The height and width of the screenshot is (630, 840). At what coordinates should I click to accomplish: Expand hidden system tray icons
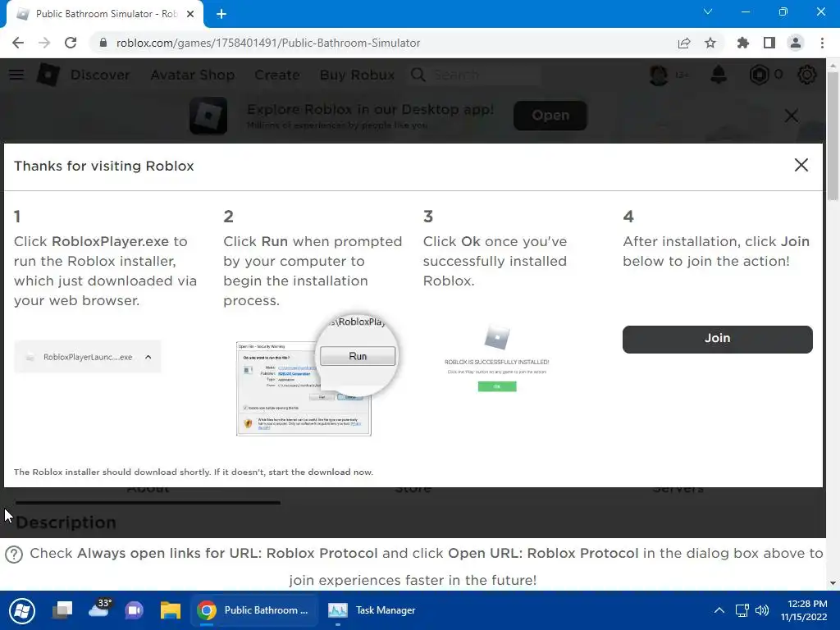[719, 610]
